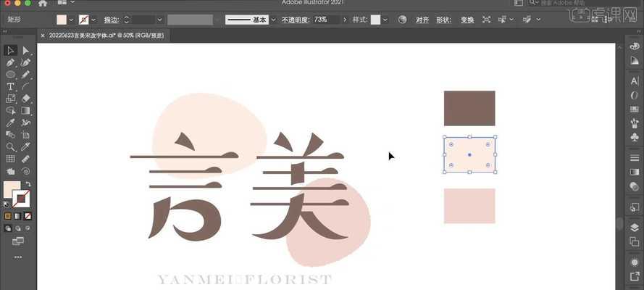
Task: Open the Artboards panel icon
Action: (635, 242)
